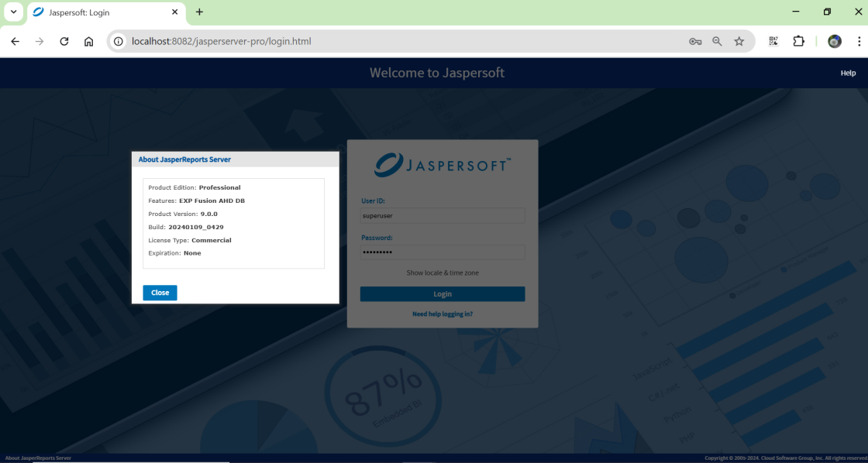
Task: Expand Show locale & time zone
Action: click(443, 273)
